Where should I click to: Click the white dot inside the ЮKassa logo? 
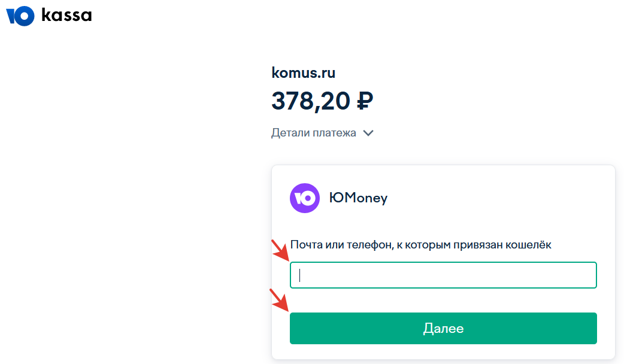pos(24,16)
